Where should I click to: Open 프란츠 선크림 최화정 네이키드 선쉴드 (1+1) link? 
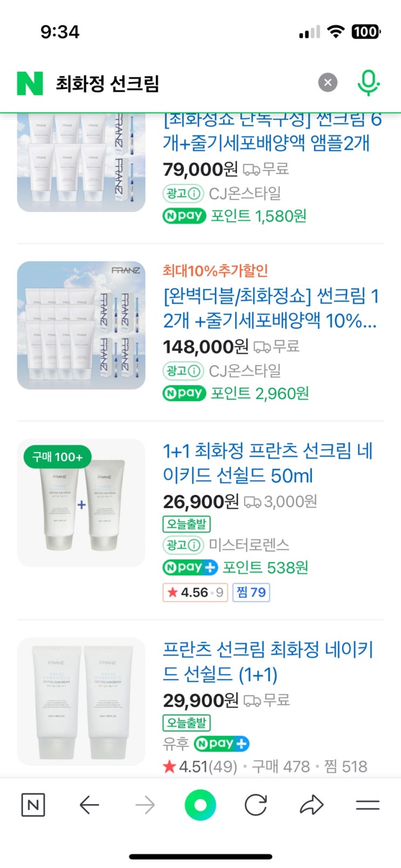coord(268,661)
